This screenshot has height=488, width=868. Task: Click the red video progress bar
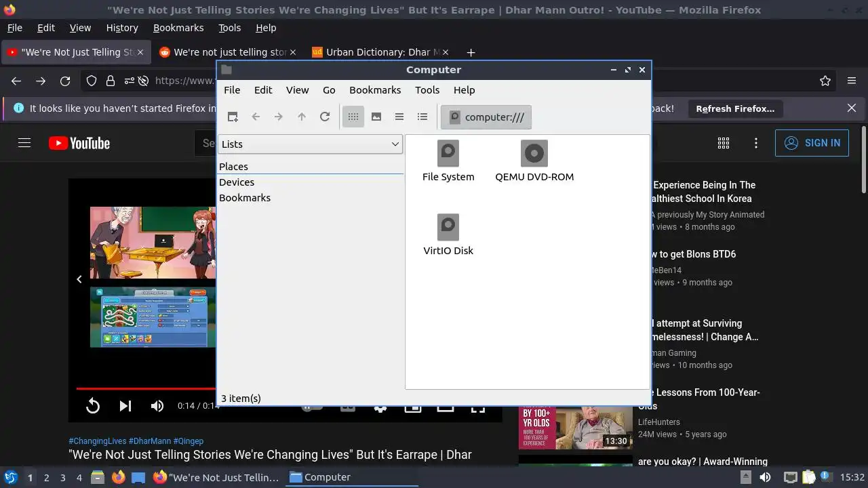(x=146, y=388)
